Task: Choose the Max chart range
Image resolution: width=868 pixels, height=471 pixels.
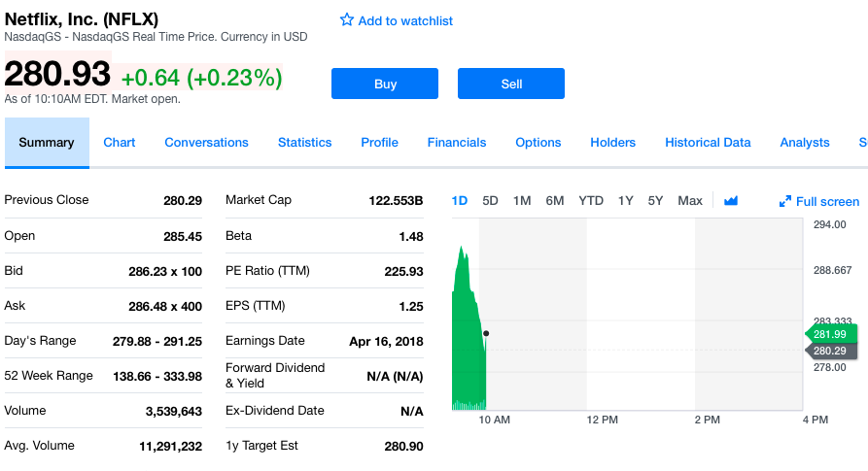Action: (690, 201)
